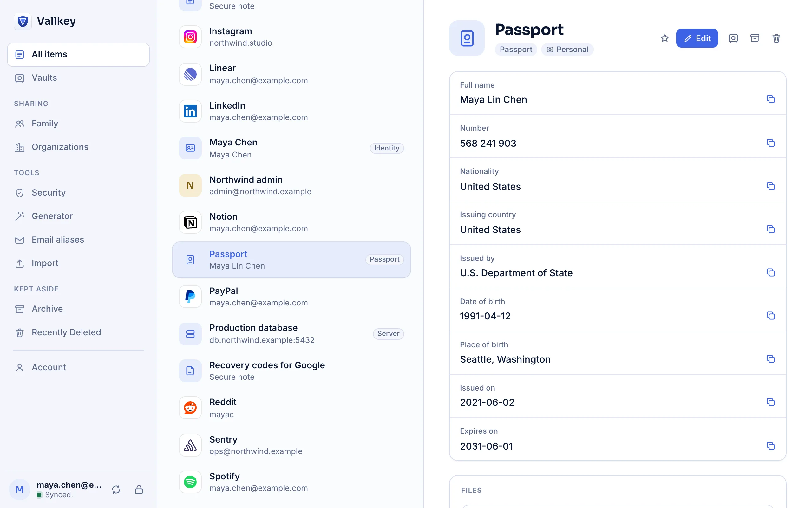
Task: Archive the Passport item using header icon
Action: pos(755,38)
